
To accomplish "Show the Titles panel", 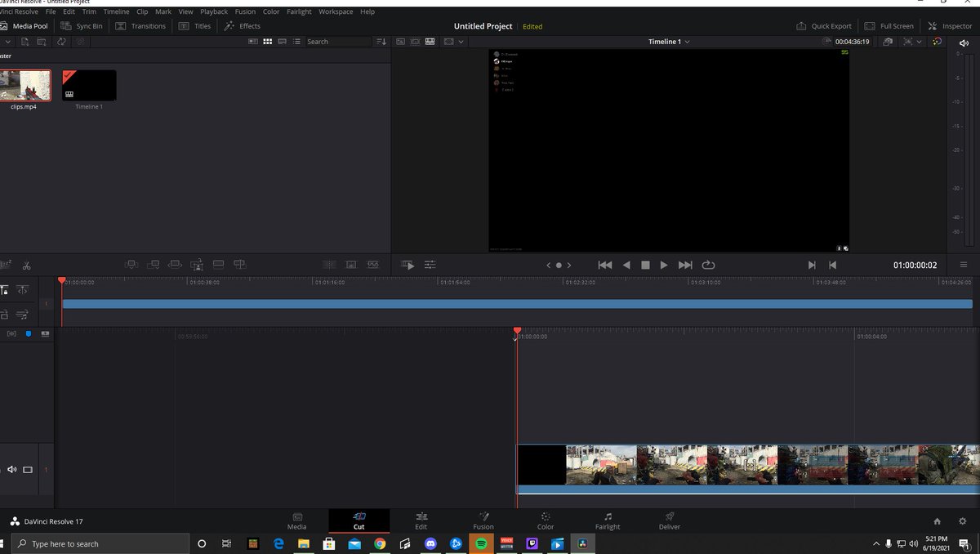I will (x=195, y=26).
